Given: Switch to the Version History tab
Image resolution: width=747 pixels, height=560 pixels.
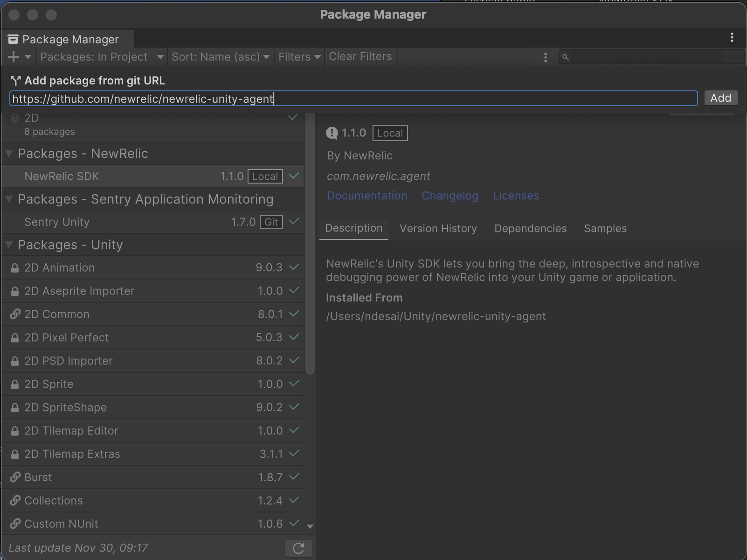Looking at the screenshot, I should [437, 228].
